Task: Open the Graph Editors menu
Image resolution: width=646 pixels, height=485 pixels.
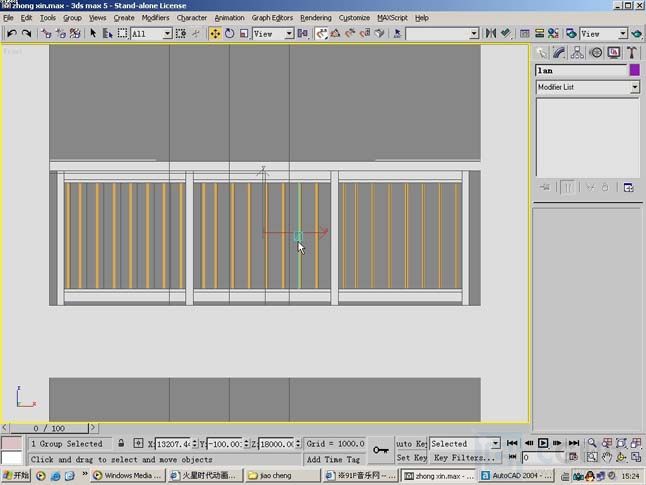Action: pos(272,18)
